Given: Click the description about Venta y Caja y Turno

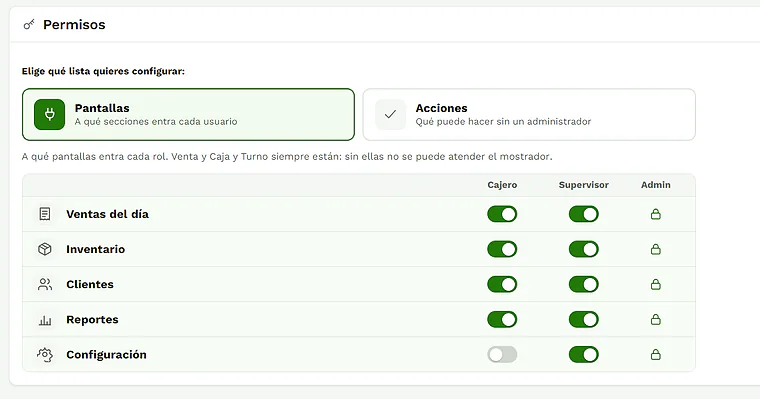Looking at the screenshot, I should point(287,157).
